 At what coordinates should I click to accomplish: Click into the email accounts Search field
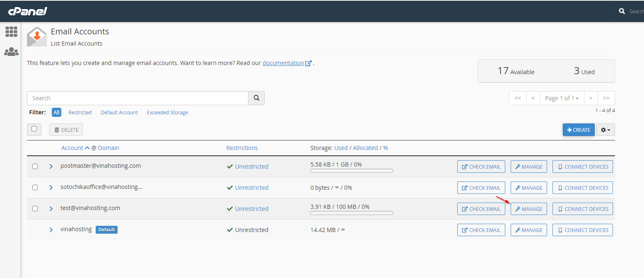pyautogui.click(x=137, y=98)
